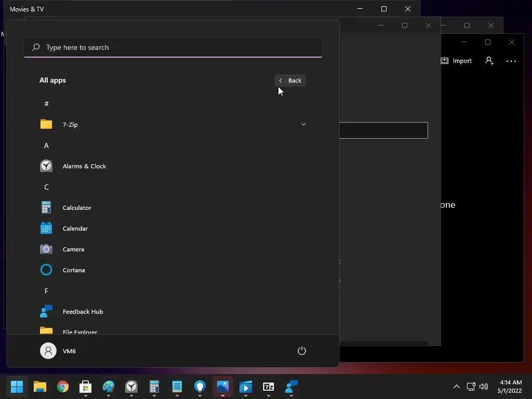Switch to Alarms & Clock on taskbar
This screenshot has height=399, width=532.
[x=131, y=387]
